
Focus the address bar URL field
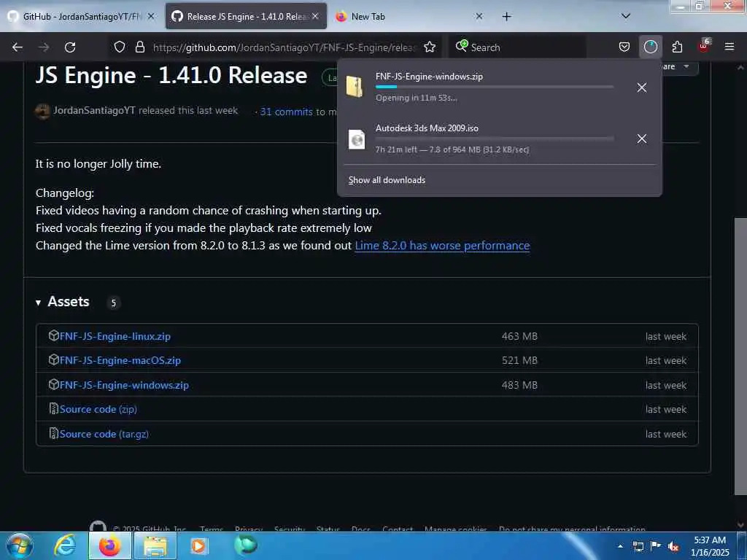(284, 47)
